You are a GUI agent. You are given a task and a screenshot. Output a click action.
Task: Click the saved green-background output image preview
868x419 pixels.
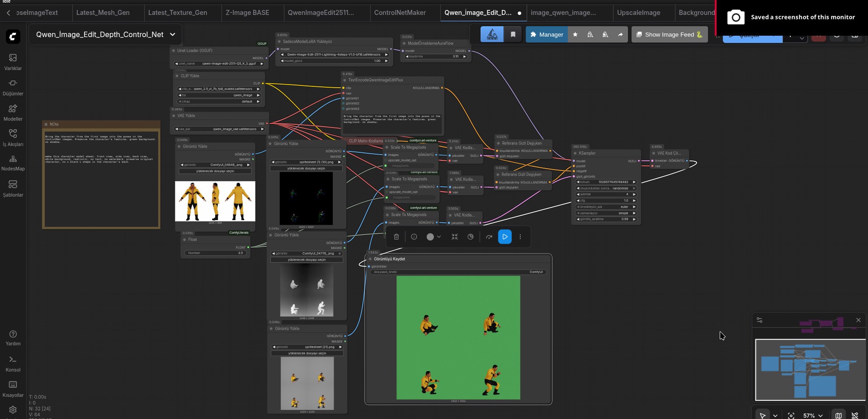458,338
